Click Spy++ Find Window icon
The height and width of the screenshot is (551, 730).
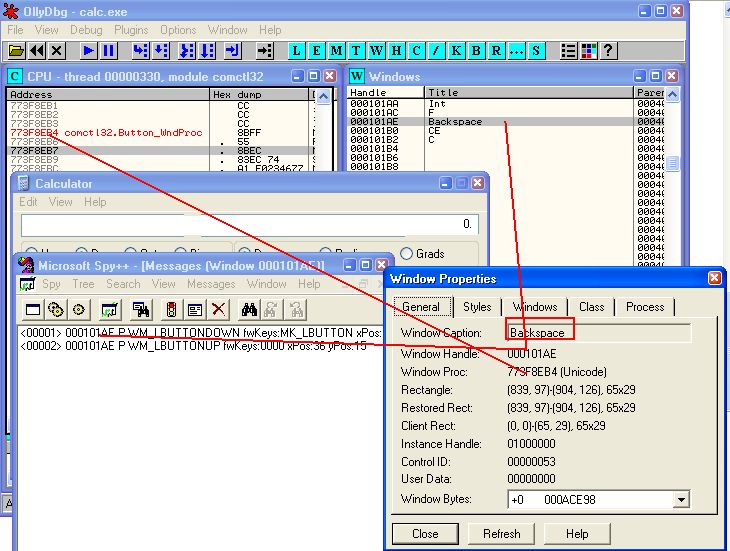(141, 309)
